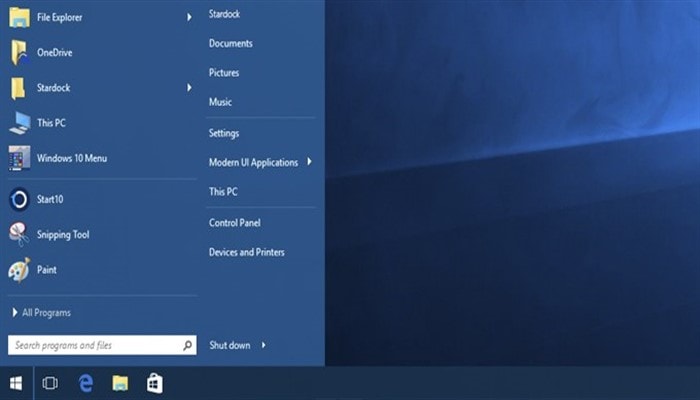Open Pictures from the right column
The image size is (700, 400).
(x=224, y=73)
